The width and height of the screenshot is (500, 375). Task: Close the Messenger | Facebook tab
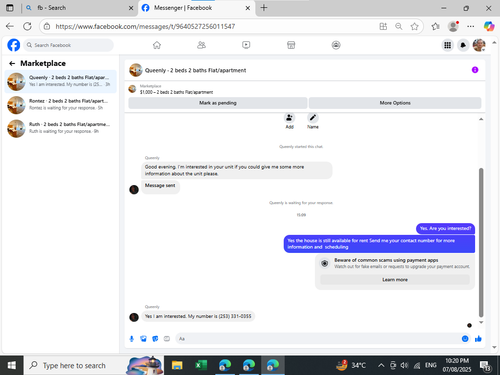[x=248, y=8]
